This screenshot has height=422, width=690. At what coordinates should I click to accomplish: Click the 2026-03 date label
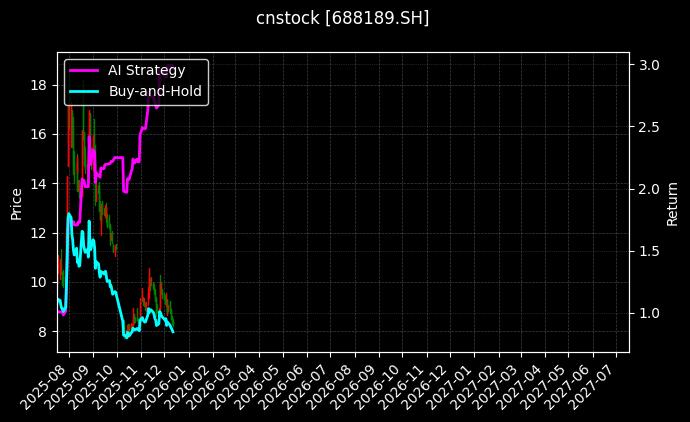[x=210, y=387]
